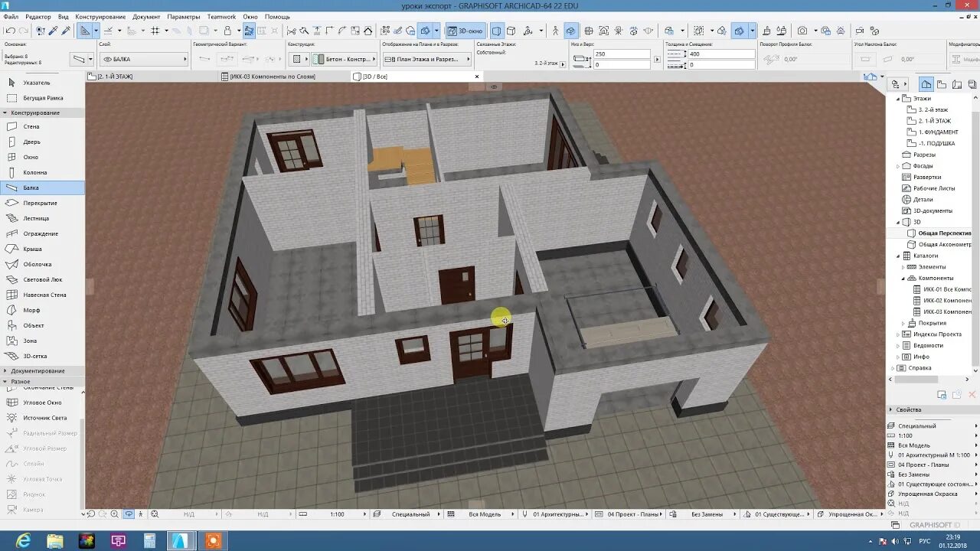This screenshot has width=980, height=551.
Task: Switch to ИКК-03 Компоненты по Слоям tab
Action: (285, 77)
